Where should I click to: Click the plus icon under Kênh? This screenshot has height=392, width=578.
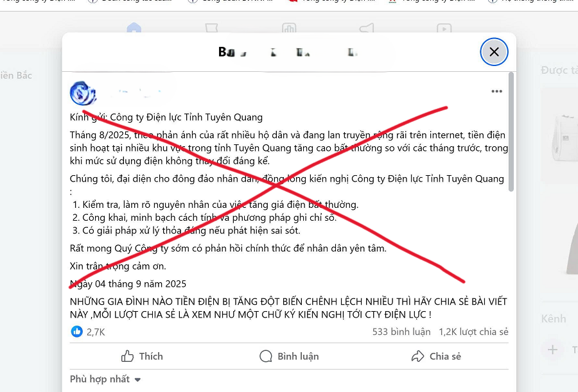[x=552, y=349]
